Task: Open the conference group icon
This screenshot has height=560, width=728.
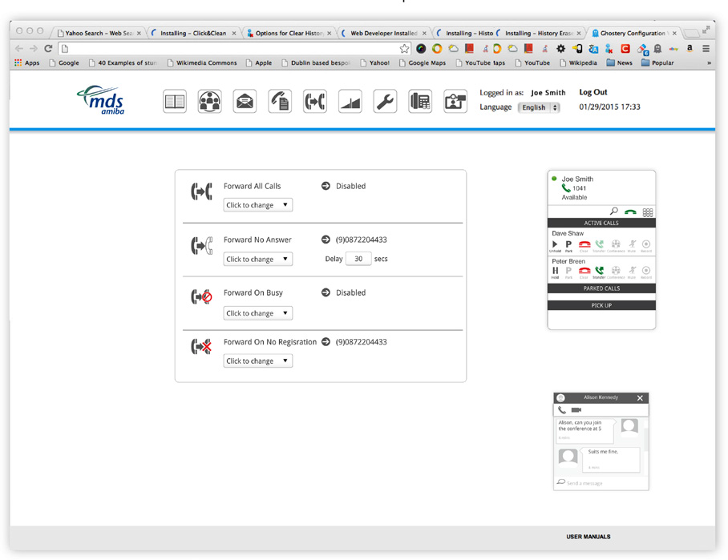Action: (x=209, y=101)
